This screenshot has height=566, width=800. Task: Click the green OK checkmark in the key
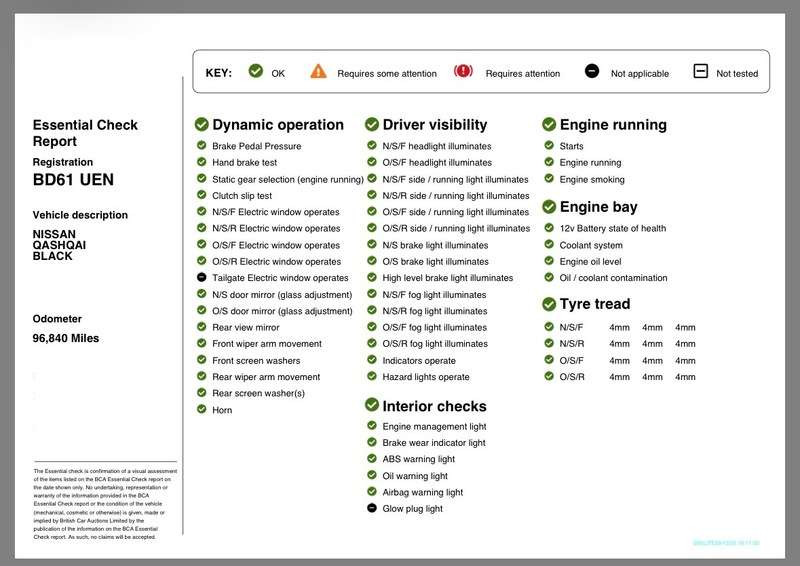[255, 72]
